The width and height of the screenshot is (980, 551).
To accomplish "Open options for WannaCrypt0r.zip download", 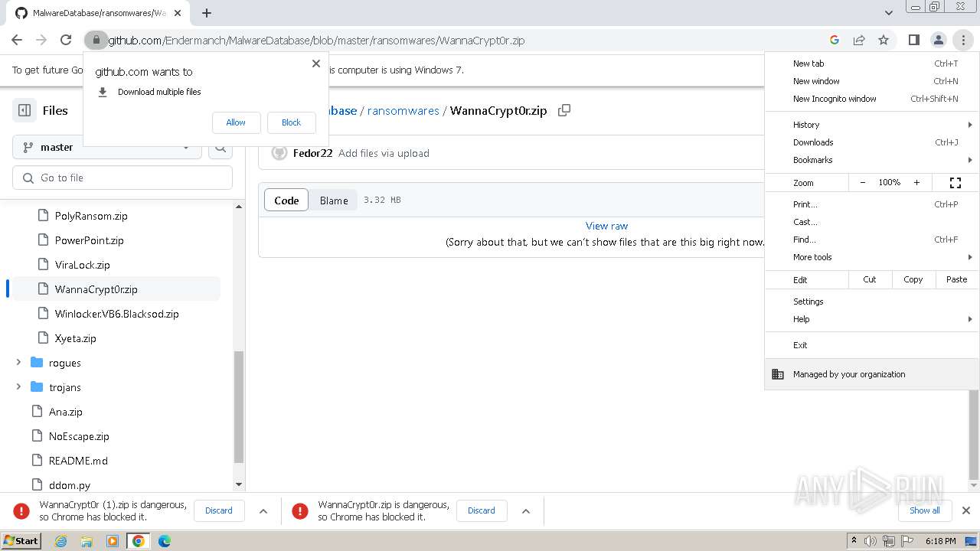I will 526,510.
